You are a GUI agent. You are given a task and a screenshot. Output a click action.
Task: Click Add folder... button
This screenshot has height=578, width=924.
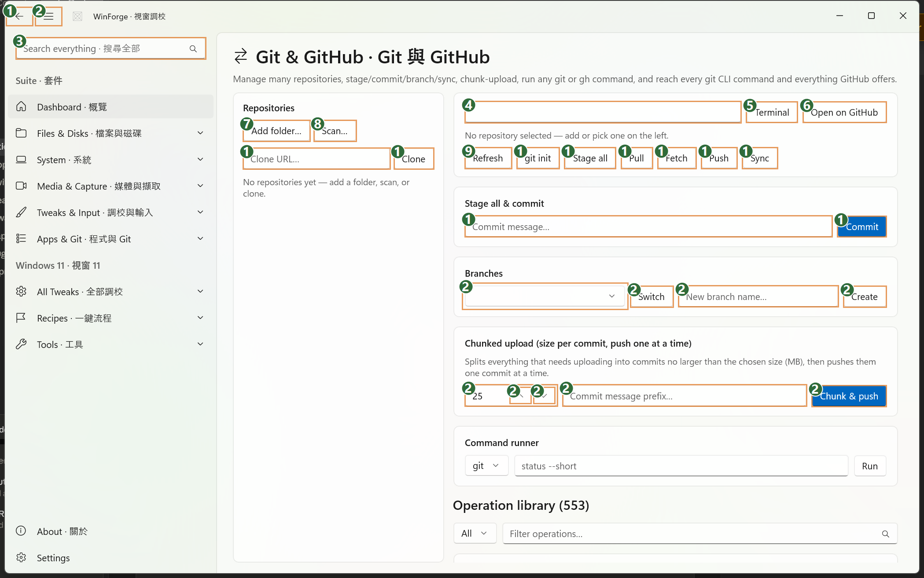pos(276,131)
